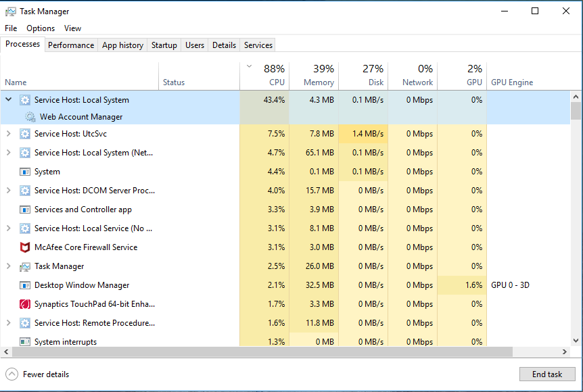Image resolution: width=583 pixels, height=392 pixels.
Task: Click the Task Manager process row icon
Action: (25, 266)
